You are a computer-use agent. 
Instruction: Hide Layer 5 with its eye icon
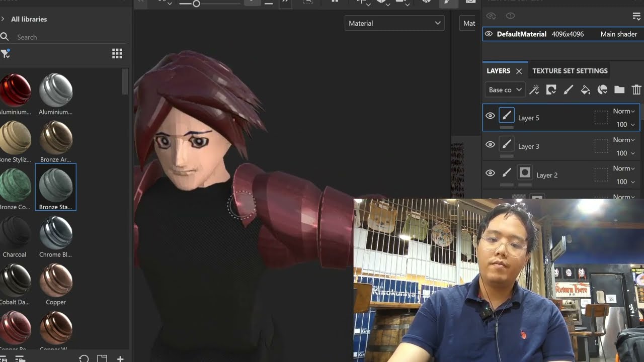click(x=490, y=116)
